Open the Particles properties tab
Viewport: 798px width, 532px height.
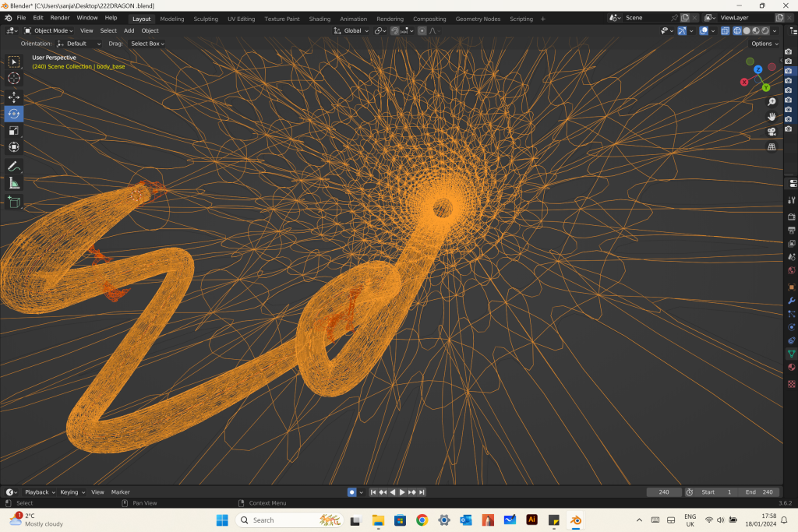click(792, 314)
